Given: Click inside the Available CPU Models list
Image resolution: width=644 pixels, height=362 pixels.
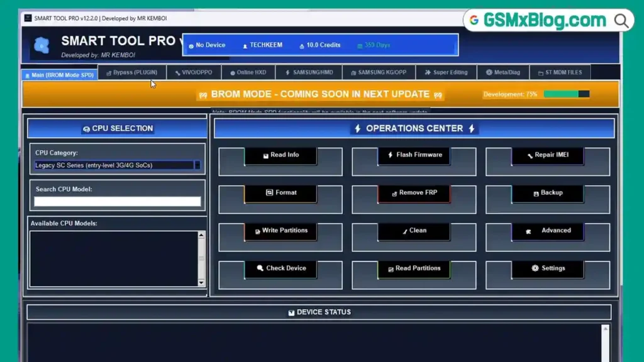Looking at the screenshot, I should [114, 258].
